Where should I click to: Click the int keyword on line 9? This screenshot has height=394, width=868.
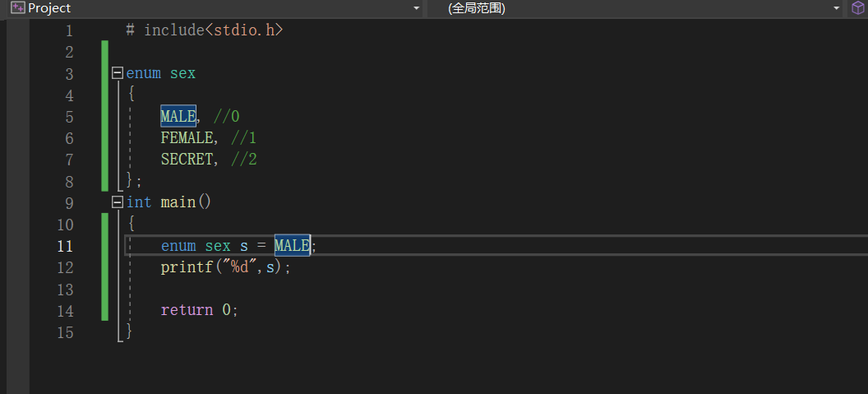[x=139, y=202]
